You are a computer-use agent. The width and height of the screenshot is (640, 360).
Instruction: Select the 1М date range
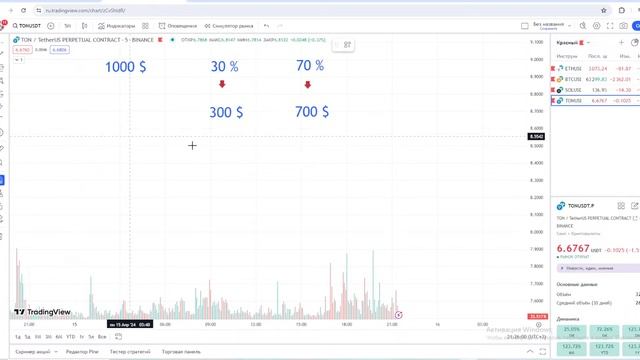point(38,337)
